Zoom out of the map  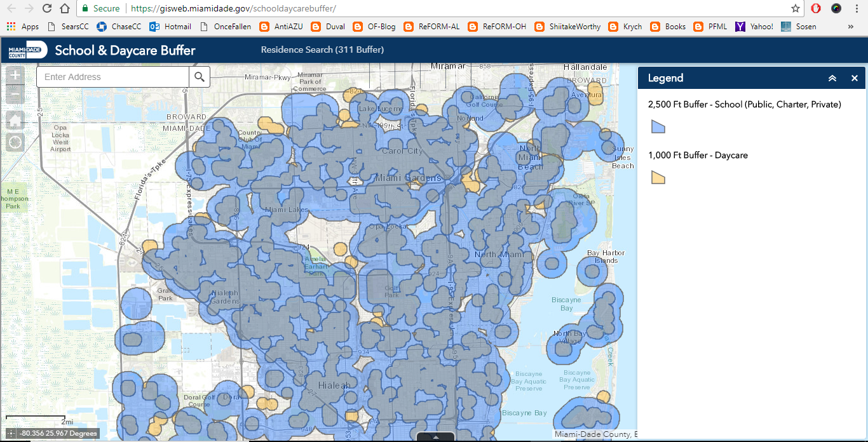tap(15, 95)
